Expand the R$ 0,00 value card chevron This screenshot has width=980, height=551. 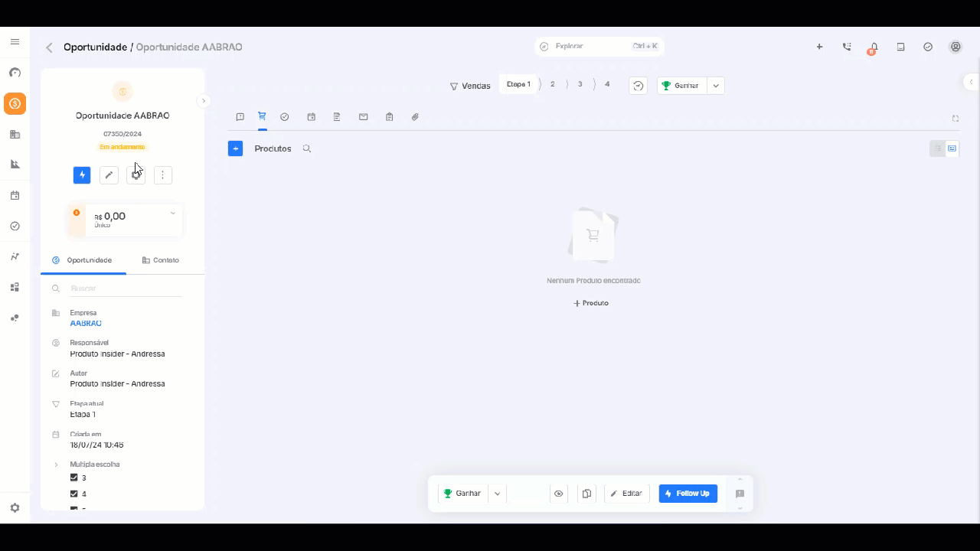[173, 213]
